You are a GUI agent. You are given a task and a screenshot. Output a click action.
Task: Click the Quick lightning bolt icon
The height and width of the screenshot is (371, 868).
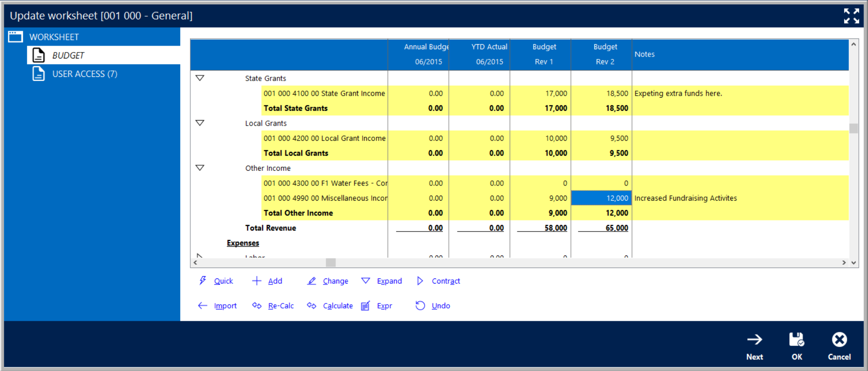point(203,281)
